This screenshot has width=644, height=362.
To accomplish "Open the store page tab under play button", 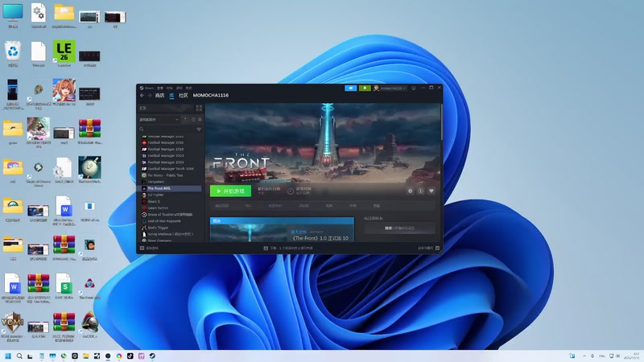I will click(x=222, y=206).
